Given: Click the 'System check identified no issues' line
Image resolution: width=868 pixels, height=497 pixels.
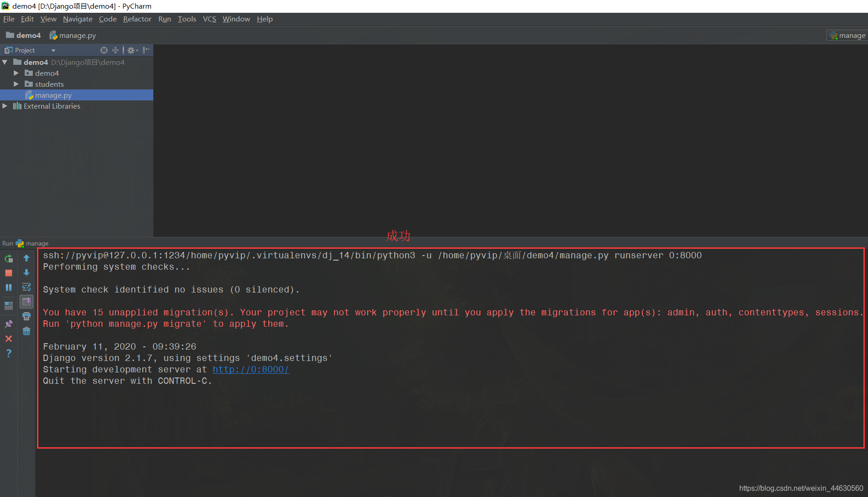Looking at the screenshot, I should (x=171, y=289).
